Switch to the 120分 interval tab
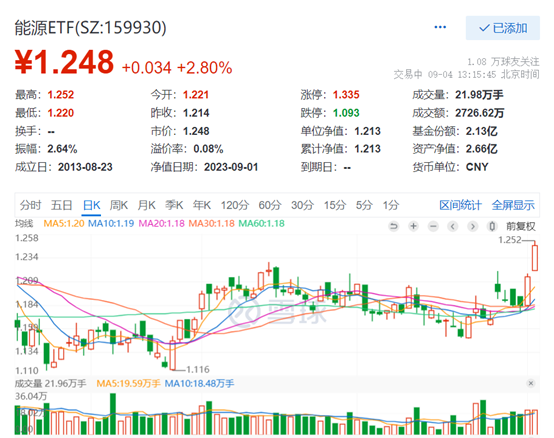This screenshot has height=438, width=554. (235, 205)
